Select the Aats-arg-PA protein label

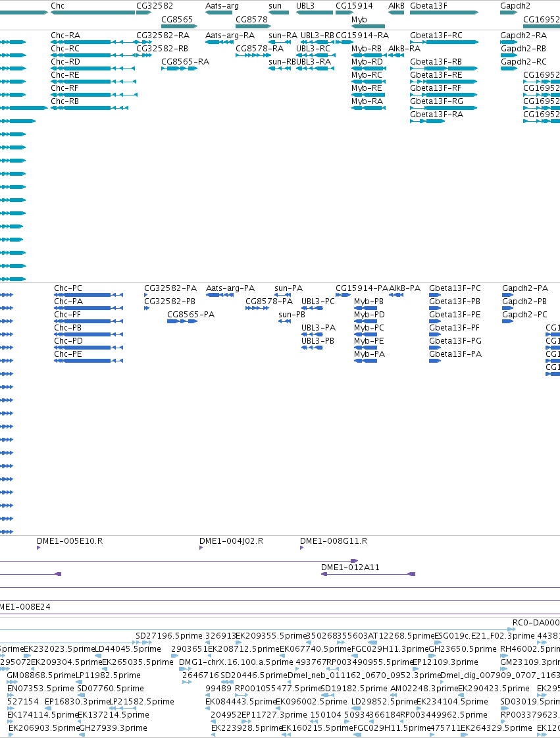click(x=230, y=288)
